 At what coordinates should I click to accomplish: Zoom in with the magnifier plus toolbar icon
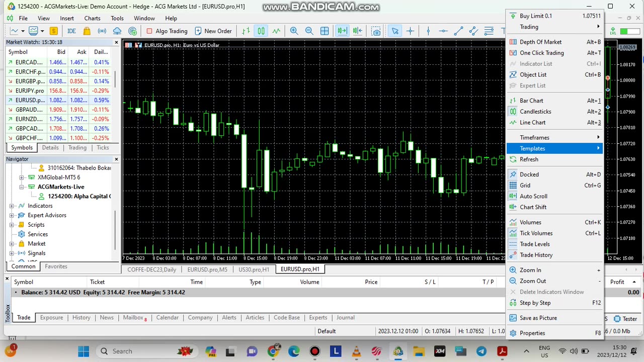(x=294, y=31)
